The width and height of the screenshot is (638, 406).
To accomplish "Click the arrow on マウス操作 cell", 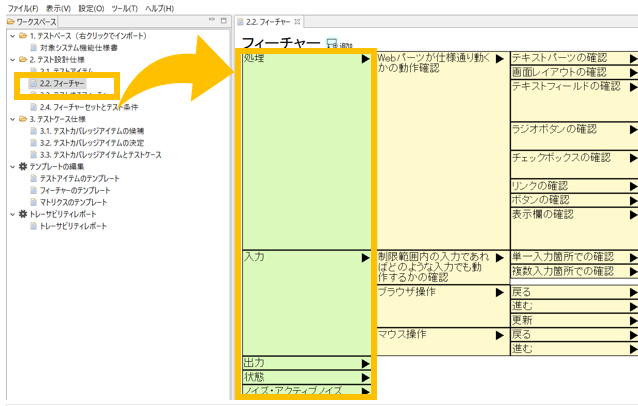I will [x=500, y=335].
